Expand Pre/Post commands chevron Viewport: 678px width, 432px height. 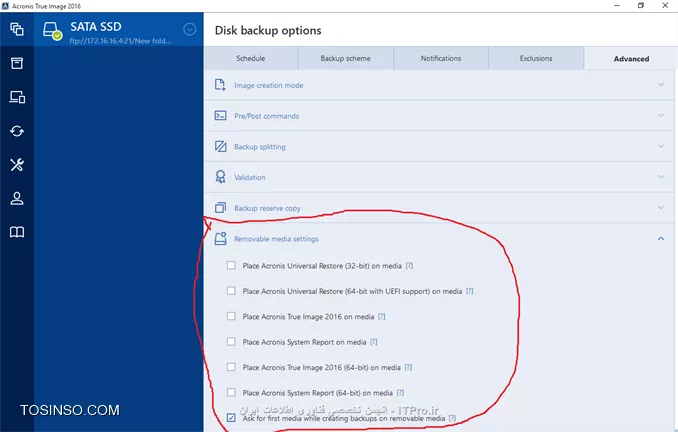tap(661, 115)
